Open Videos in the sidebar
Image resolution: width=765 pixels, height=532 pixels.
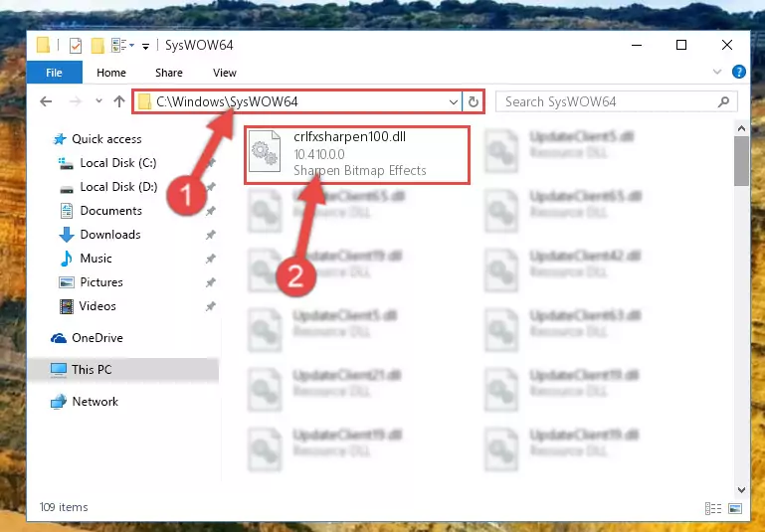point(97,306)
